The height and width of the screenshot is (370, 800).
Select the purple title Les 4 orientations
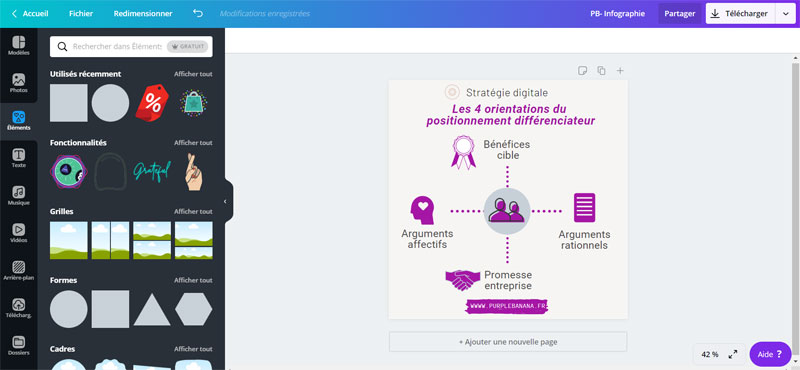click(x=510, y=115)
